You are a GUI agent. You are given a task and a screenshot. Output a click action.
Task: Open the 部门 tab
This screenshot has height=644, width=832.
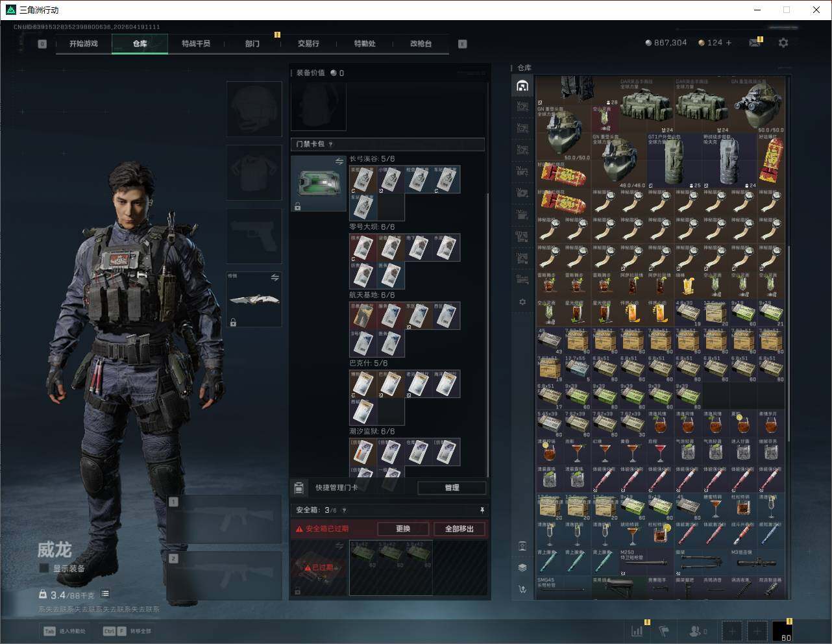click(252, 43)
